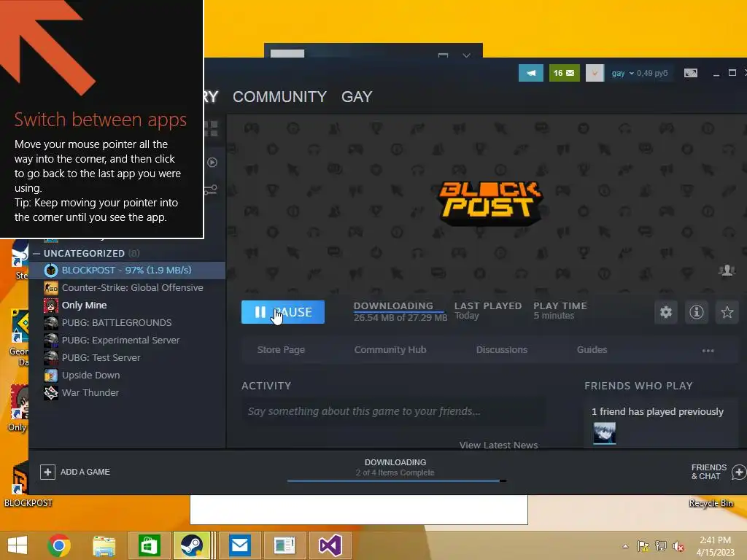Click the friends chat plus icon

click(x=739, y=472)
